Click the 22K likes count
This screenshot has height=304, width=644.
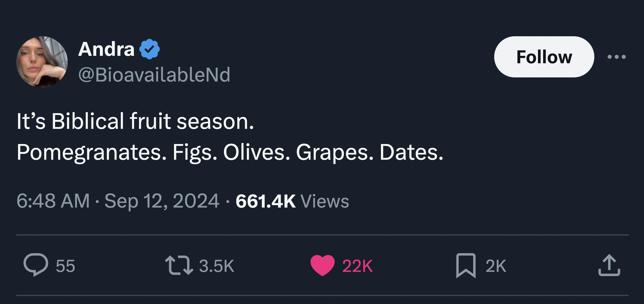click(357, 266)
